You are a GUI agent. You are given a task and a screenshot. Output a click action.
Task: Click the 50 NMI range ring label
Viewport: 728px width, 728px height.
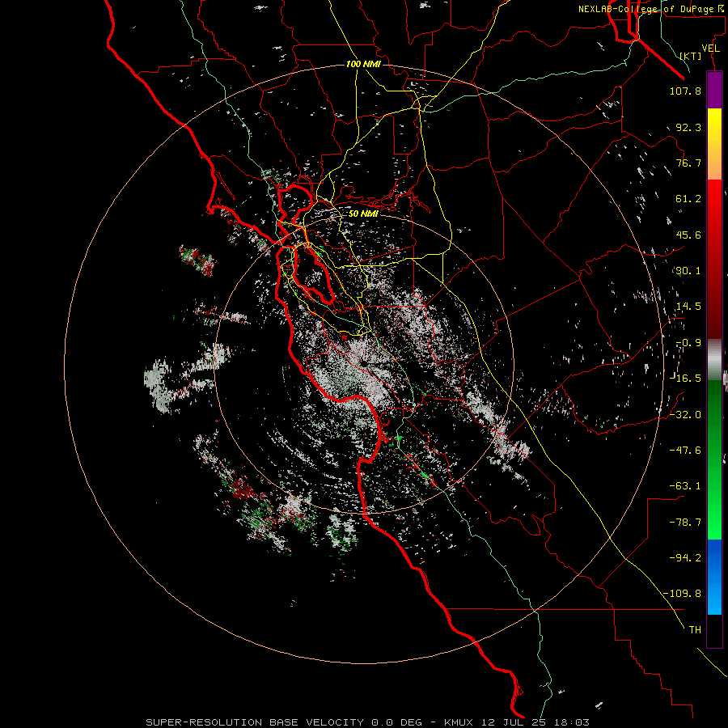363,214
